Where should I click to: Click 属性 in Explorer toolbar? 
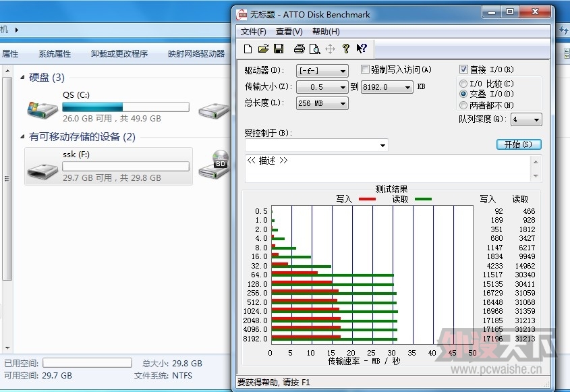tap(10, 54)
